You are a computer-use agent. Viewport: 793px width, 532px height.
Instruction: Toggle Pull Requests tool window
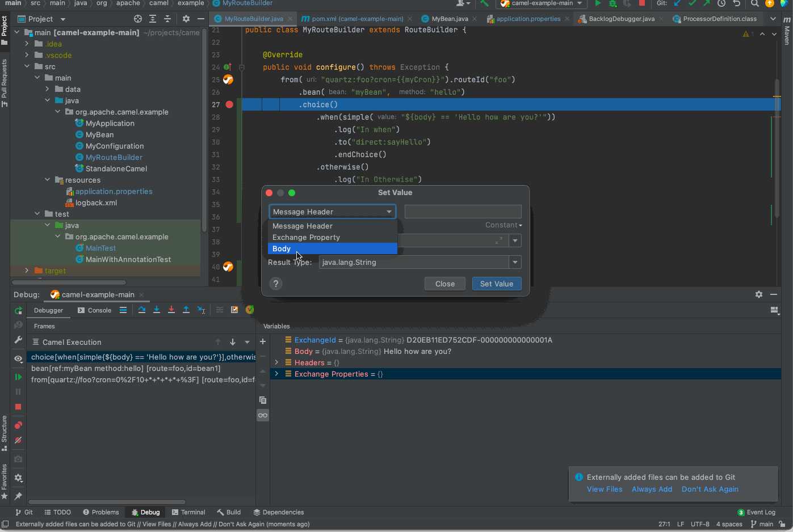tap(4, 83)
